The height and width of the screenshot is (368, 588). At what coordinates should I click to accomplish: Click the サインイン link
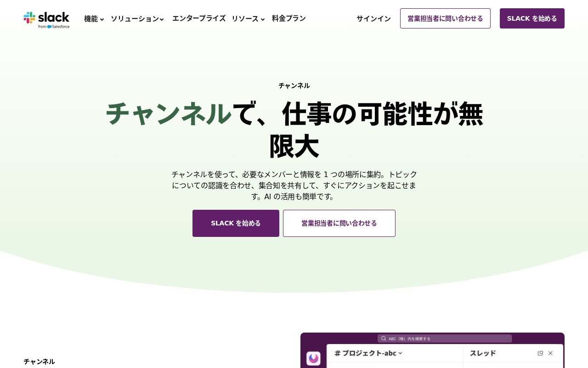(x=373, y=19)
